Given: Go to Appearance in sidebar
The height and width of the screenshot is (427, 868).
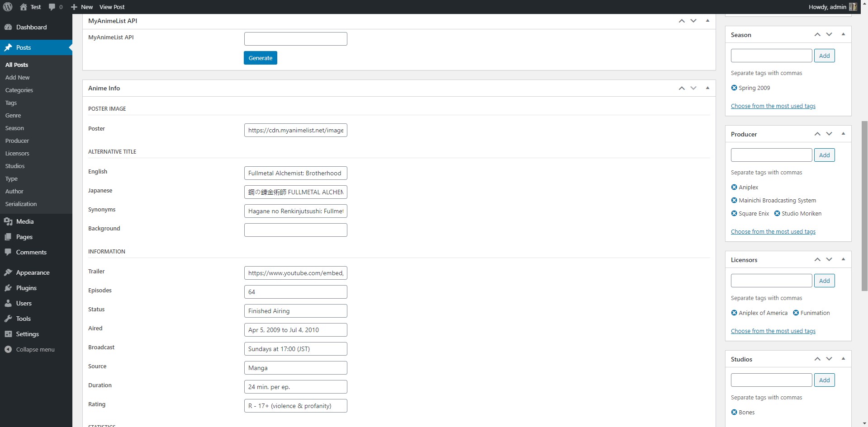Looking at the screenshot, I should 33,272.
